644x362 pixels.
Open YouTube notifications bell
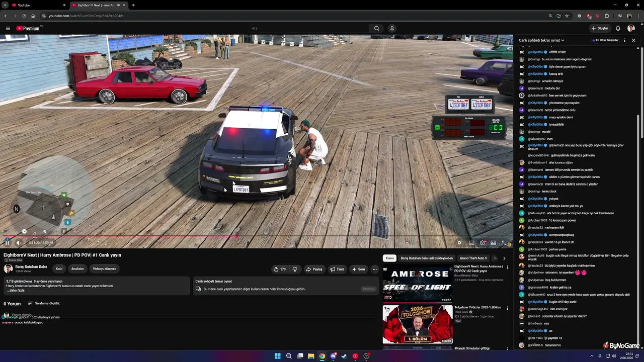(x=618, y=28)
